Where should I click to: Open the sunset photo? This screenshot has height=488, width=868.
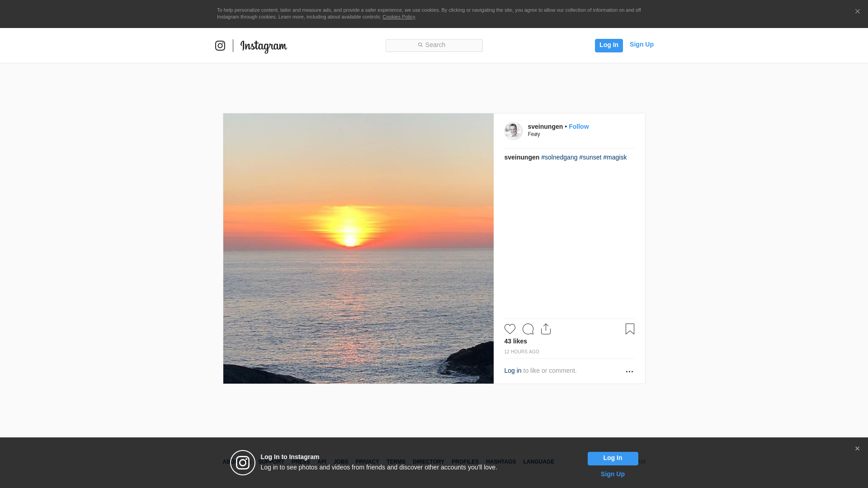358,249
